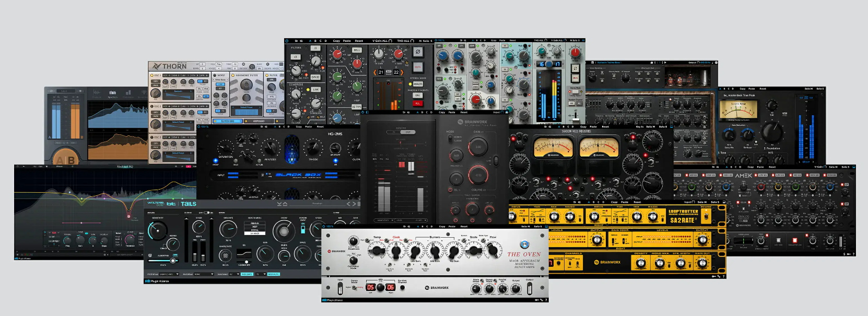The image size is (868, 316).
Task: Flip the MODE modern/classic switch on bx_limiter
Action: click(450, 139)
